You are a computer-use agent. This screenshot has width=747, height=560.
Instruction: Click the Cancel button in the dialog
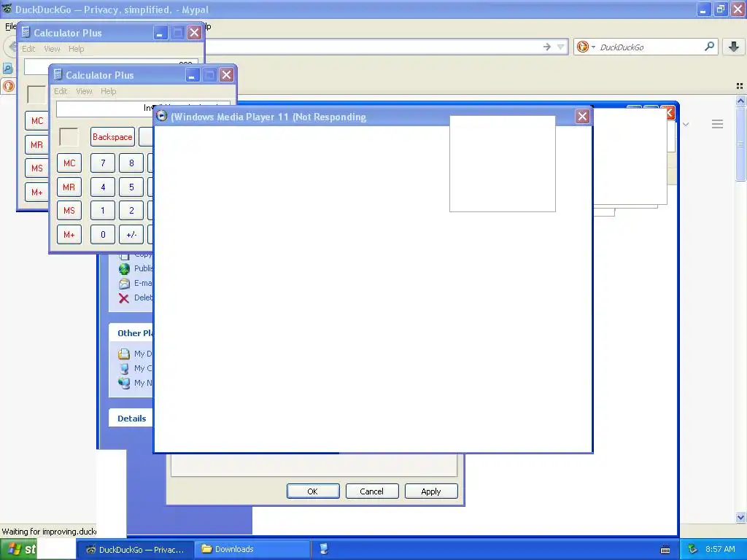pyautogui.click(x=372, y=491)
